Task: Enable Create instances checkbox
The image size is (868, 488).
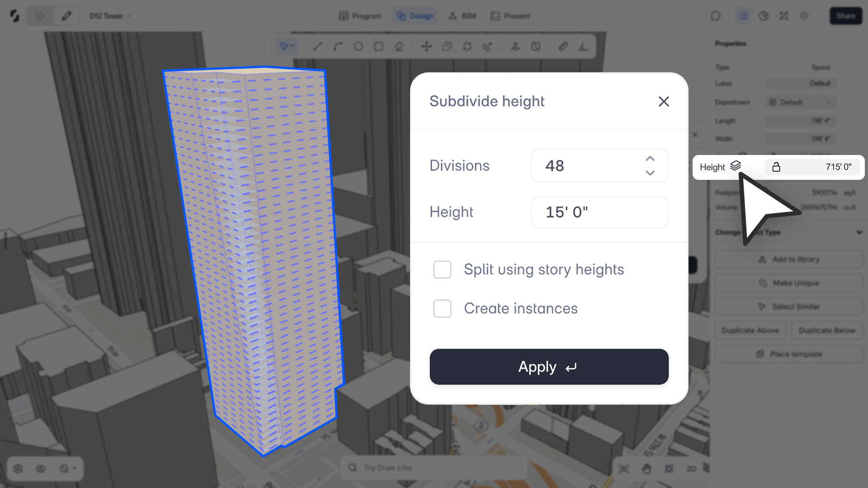Action: click(442, 309)
